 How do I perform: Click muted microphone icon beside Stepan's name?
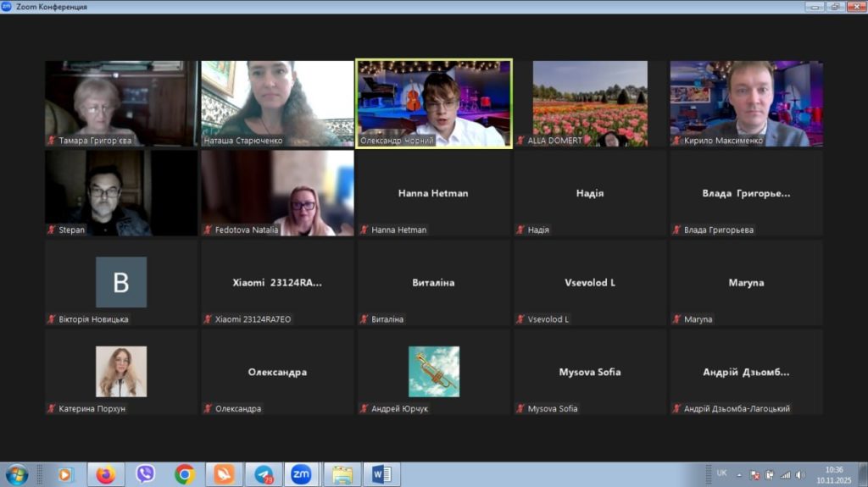(52, 230)
